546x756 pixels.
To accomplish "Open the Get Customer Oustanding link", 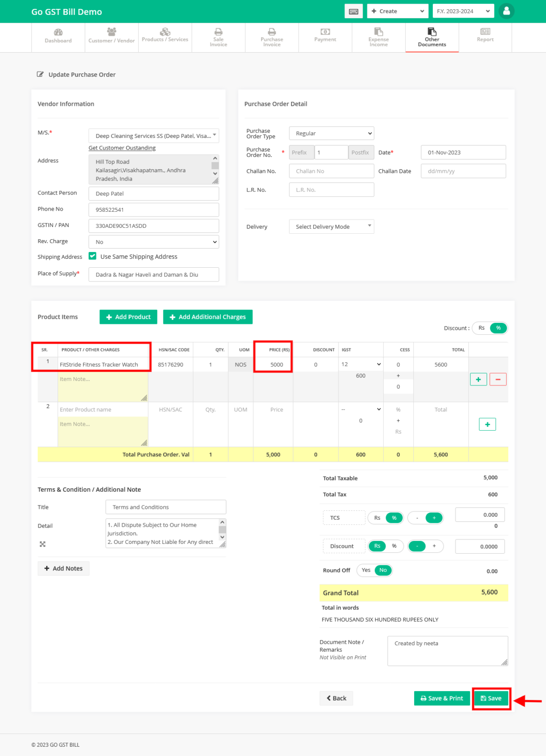I will pos(121,148).
